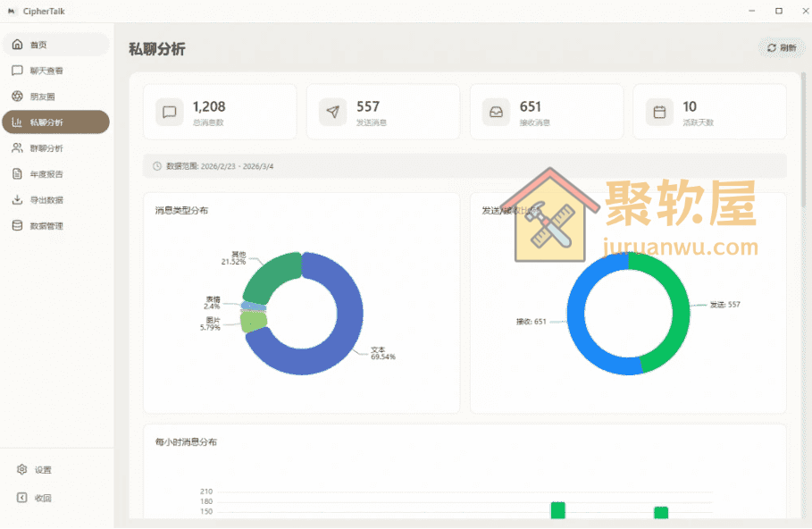The height and width of the screenshot is (529, 812).
Task: Click the calendar icon on 活跃天数 card
Action: (659, 112)
